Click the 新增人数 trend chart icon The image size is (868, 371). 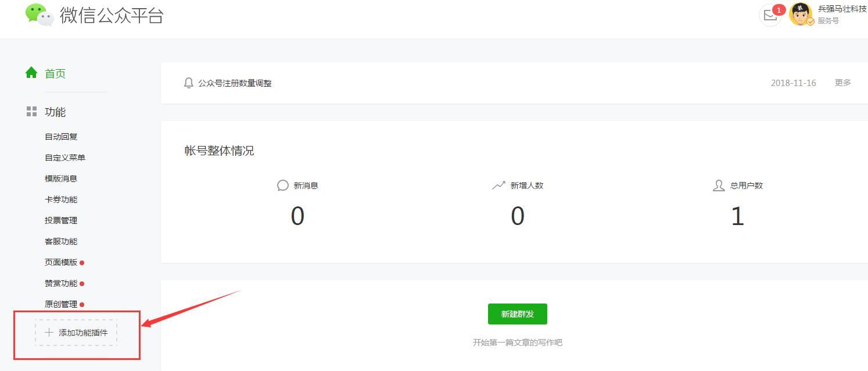point(498,185)
